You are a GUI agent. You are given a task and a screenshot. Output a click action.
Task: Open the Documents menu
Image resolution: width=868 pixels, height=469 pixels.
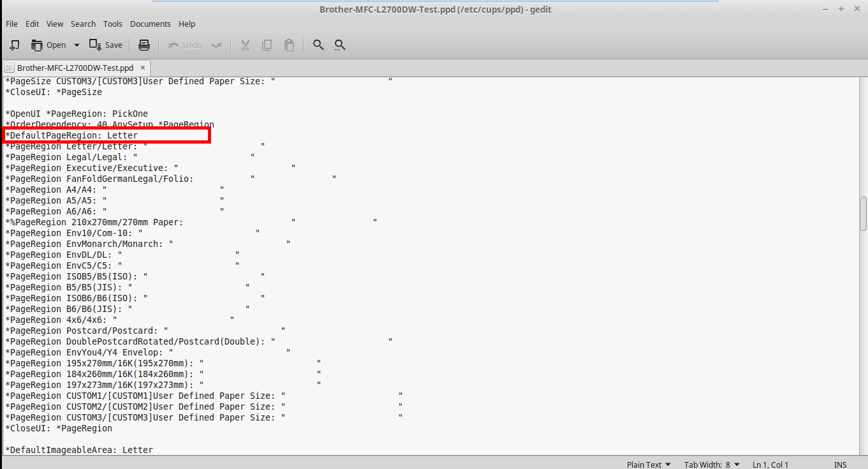151,24
